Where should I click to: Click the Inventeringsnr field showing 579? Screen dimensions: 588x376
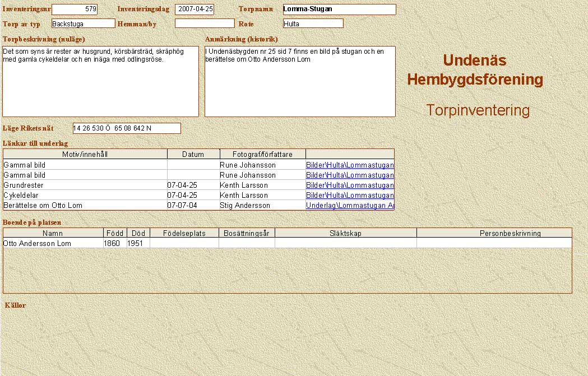coord(74,10)
